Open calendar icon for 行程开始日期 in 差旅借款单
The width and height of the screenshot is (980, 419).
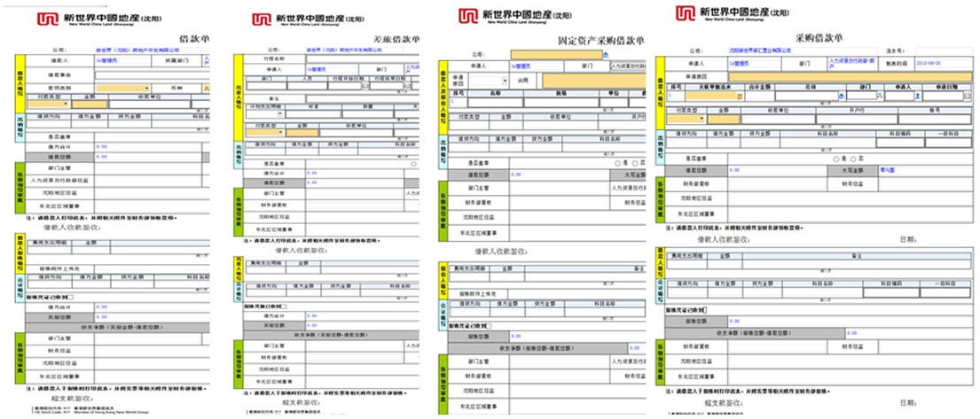click(x=365, y=86)
